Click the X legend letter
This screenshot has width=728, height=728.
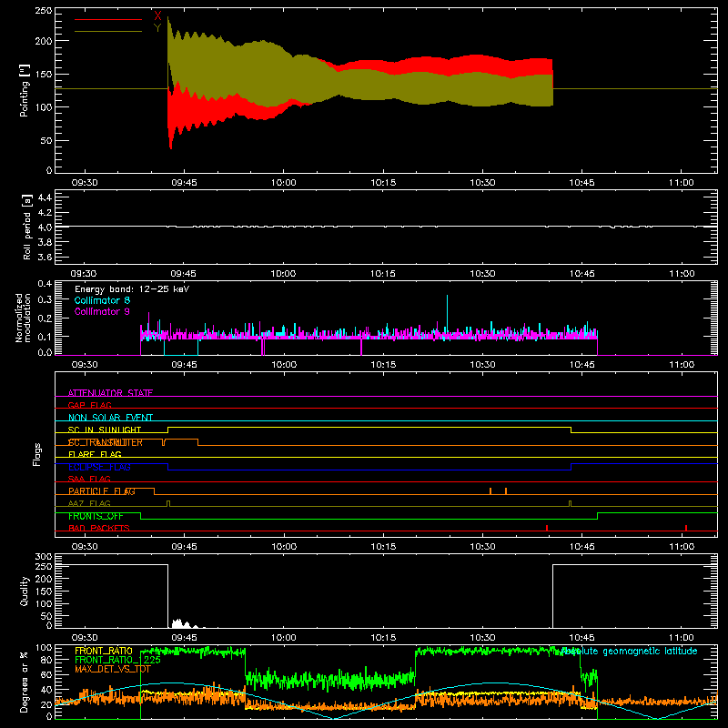157,15
